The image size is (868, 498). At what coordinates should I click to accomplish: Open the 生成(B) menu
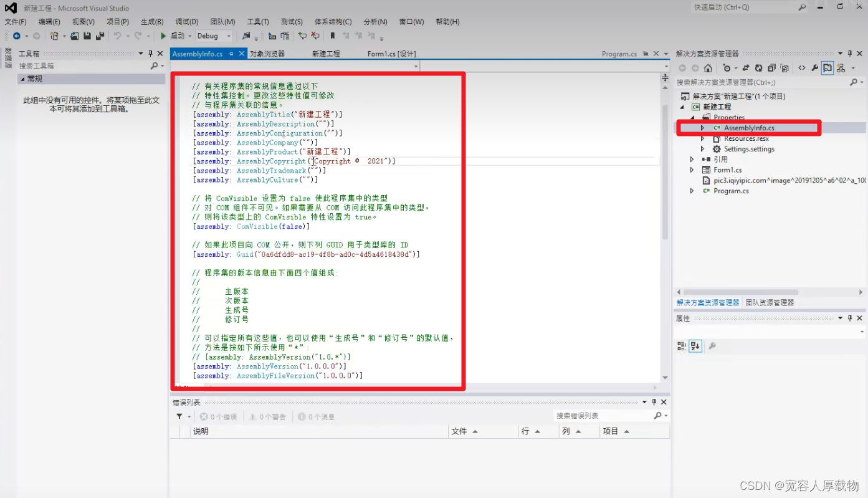152,22
